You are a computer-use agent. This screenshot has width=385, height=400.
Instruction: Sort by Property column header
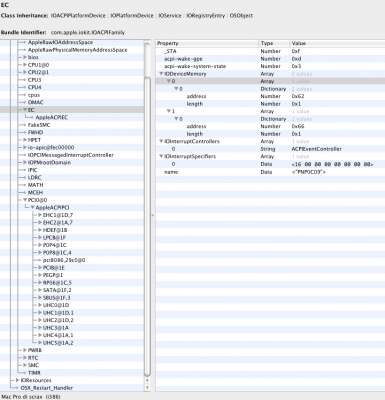(207, 43)
